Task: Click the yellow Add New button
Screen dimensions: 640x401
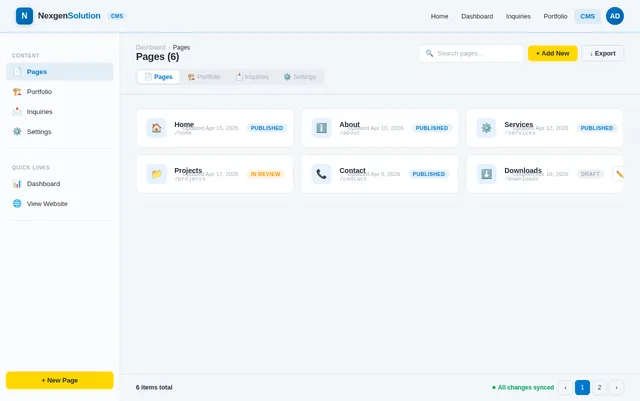Action: [x=552, y=53]
